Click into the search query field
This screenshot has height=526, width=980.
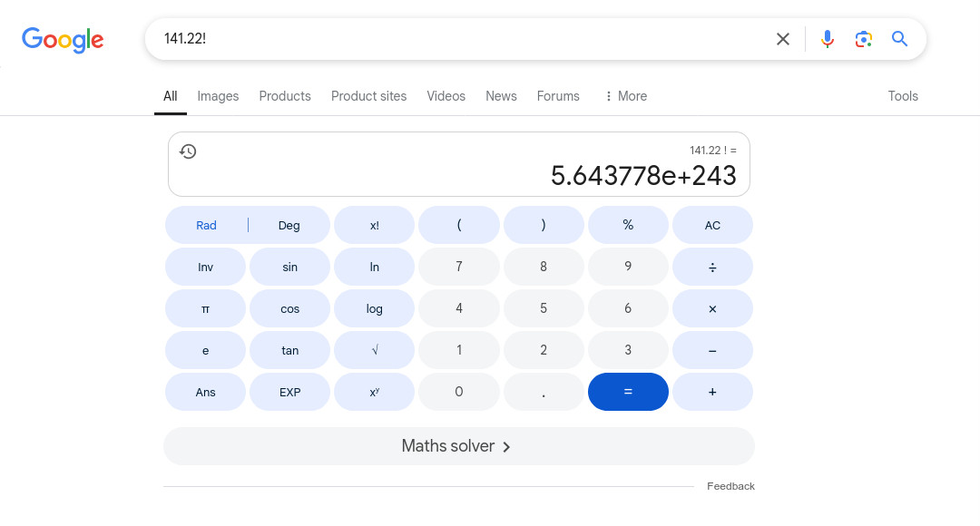463,39
